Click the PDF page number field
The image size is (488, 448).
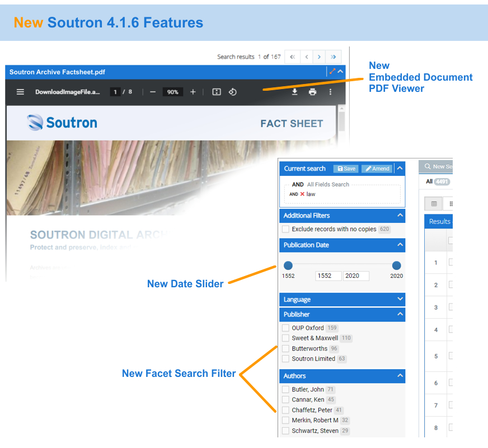point(115,92)
